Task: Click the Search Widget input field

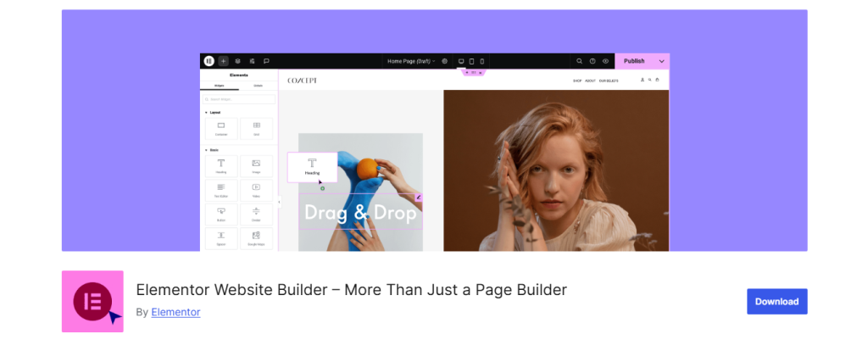Action: [239, 99]
